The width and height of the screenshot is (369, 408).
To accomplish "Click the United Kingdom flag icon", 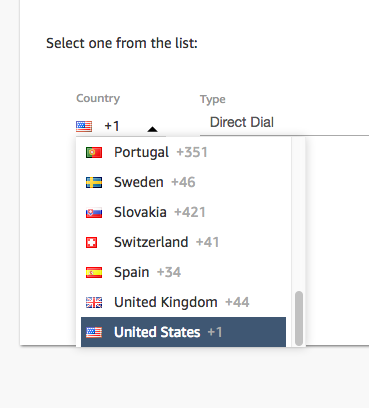I will coord(94,303).
